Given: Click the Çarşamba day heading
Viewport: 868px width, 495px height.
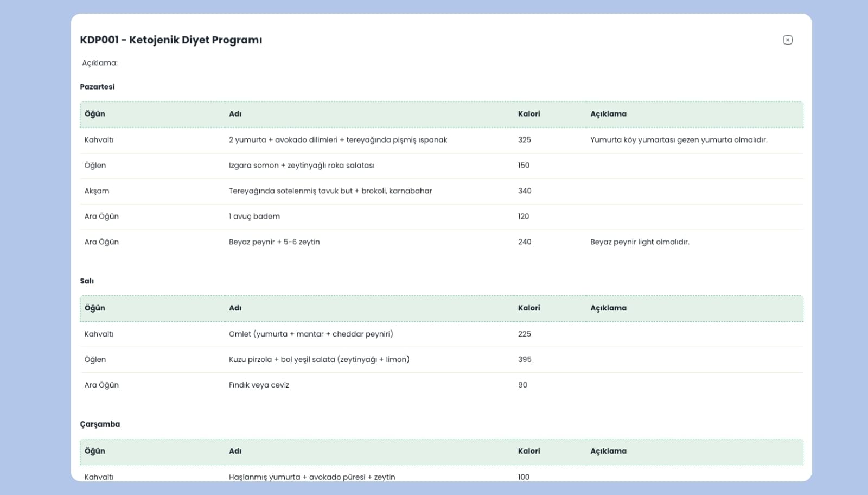Looking at the screenshot, I should coord(100,424).
